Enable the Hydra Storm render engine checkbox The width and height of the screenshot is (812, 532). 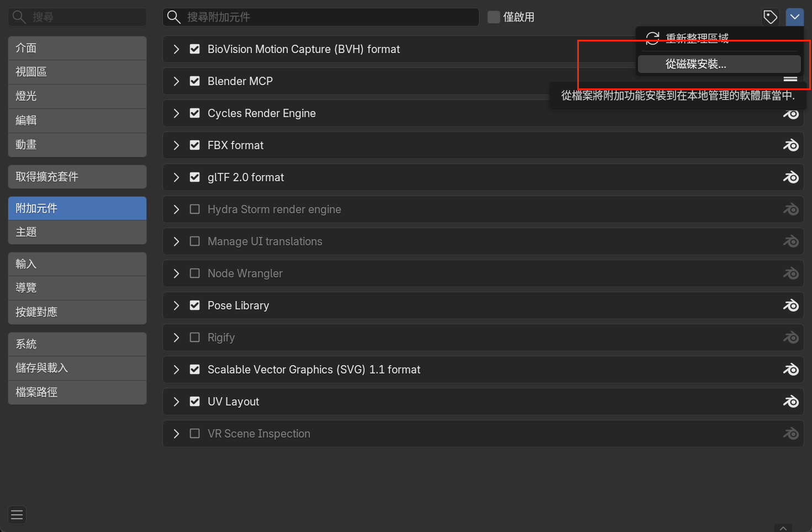tap(194, 209)
